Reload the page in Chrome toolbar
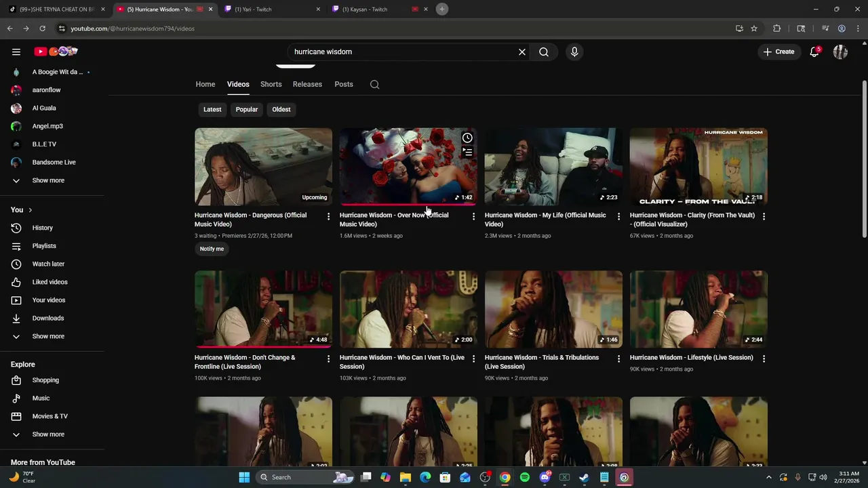This screenshot has width=868, height=488. 42,28
